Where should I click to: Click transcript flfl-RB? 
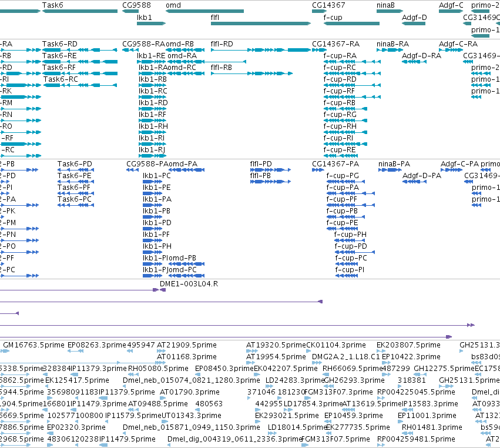(x=221, y=68)
